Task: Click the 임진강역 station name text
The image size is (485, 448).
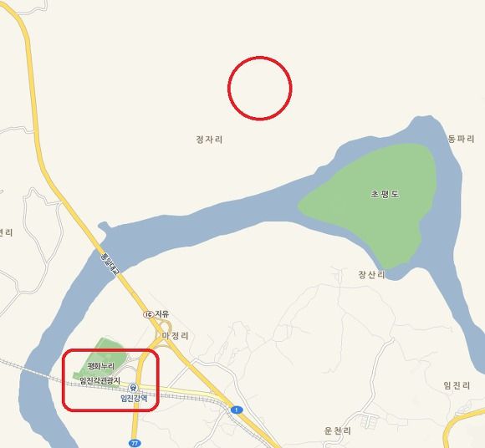Action: [x=134, y=398]
